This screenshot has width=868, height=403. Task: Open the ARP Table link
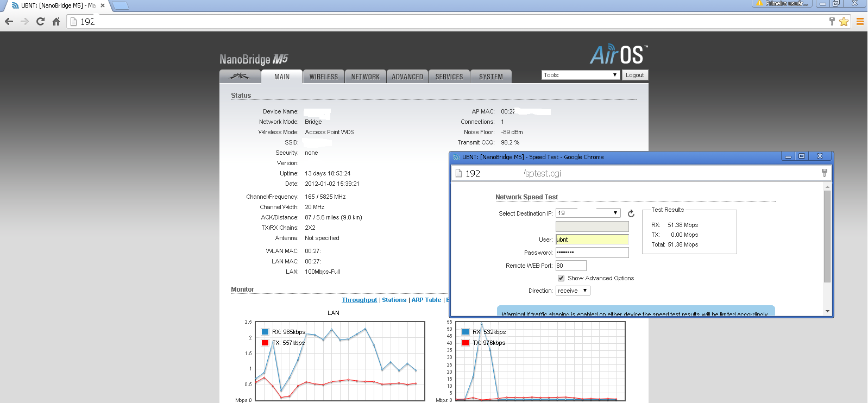[426, 300]
